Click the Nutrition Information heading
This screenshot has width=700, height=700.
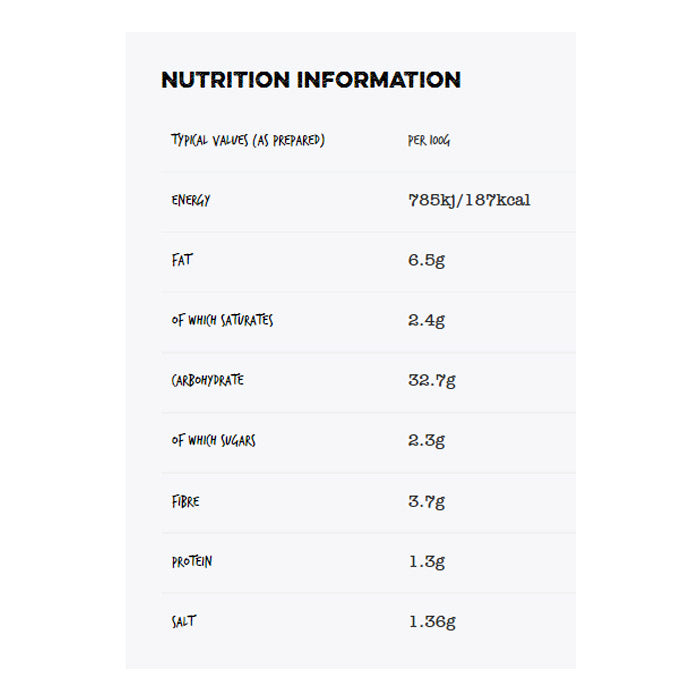(x=311, y=80)
